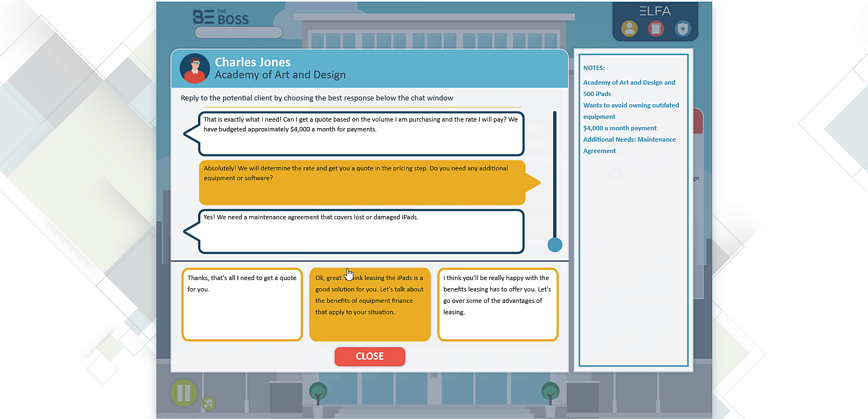Click the ELFA logo text

point(655,11)
